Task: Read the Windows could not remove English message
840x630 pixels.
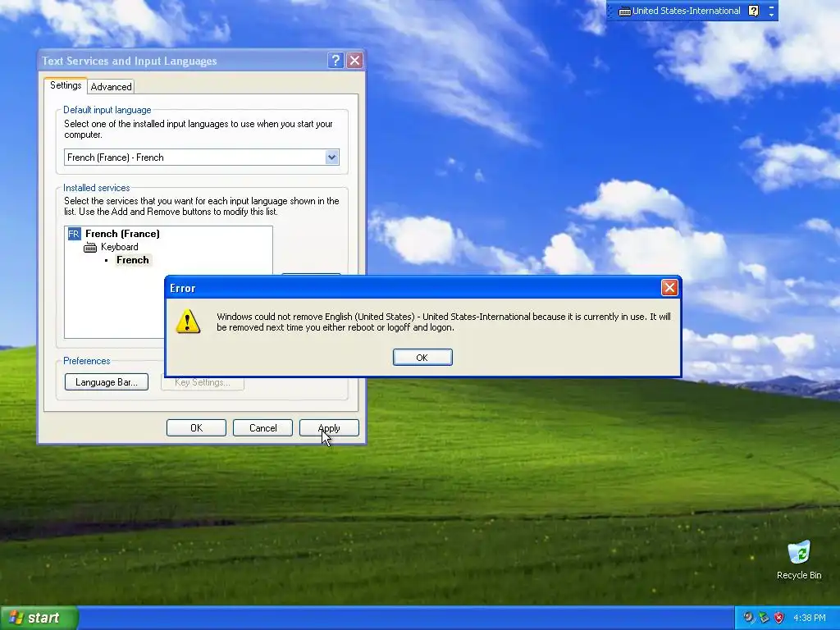Action: (x=443, y=322)
